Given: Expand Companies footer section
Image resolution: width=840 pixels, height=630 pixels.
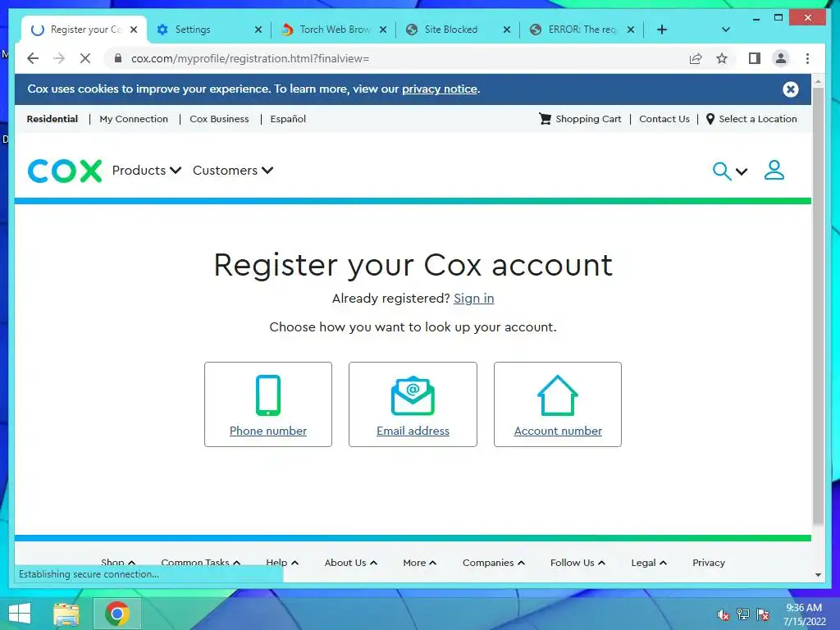Looking at the screenshot, I should tap(493, 563).
